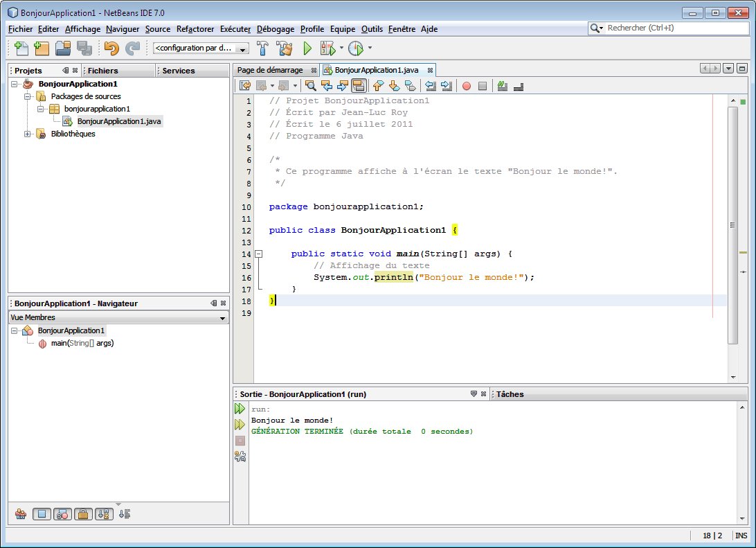Open the Outils menu
Viewport: 756px width, 548px height.
click(372, 29)
